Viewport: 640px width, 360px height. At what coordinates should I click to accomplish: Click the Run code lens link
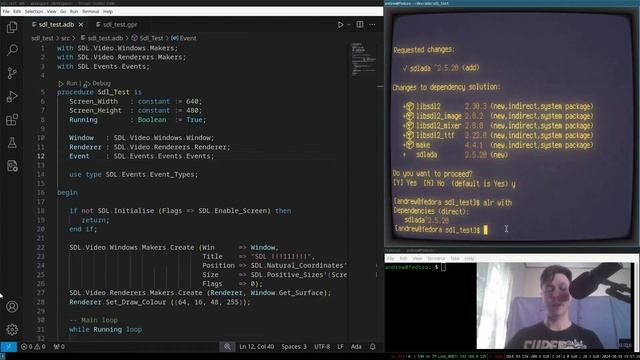point(68,83)
